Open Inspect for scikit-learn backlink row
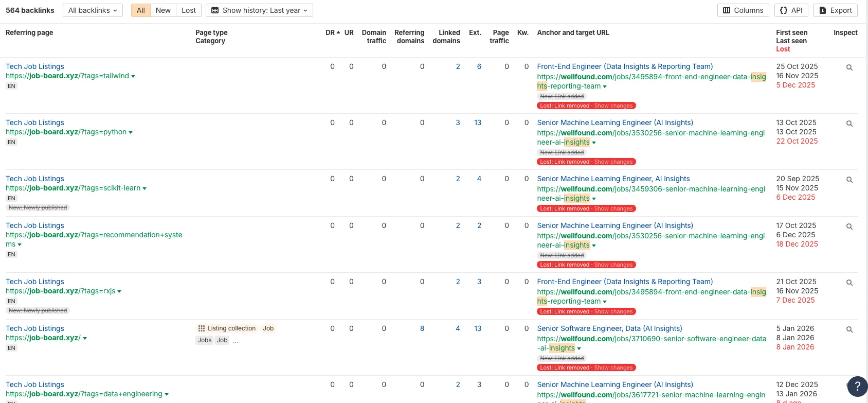Screen dimensions: 868x403 tap(849, 180)
